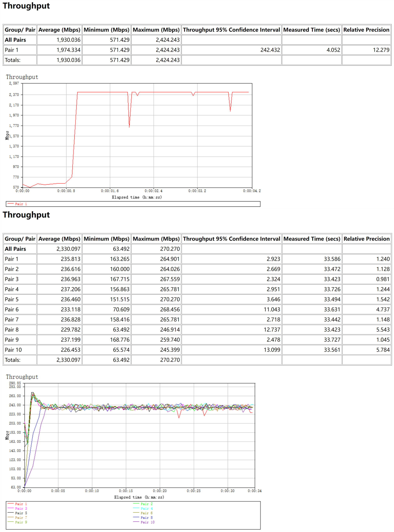Click Elapsed time axis label of second chart

click(x=139, y=497)
